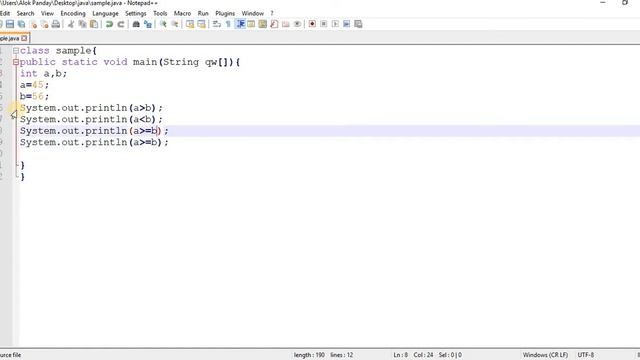Screen dimensions: 640x360
Task: Click the green Undo arrow icon
Action: tap(109, 24)
